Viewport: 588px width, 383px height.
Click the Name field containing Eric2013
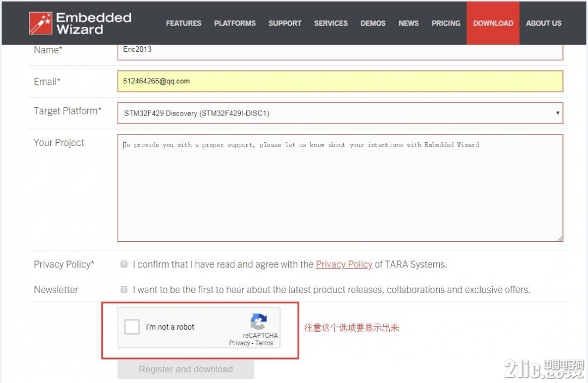pyautogui.click(x=340, y=52)
